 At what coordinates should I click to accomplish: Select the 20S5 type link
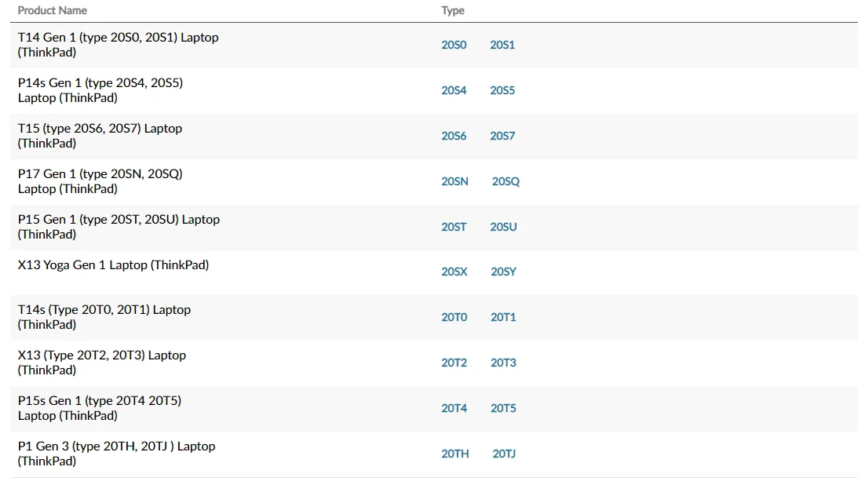click(x=502, y=90)
